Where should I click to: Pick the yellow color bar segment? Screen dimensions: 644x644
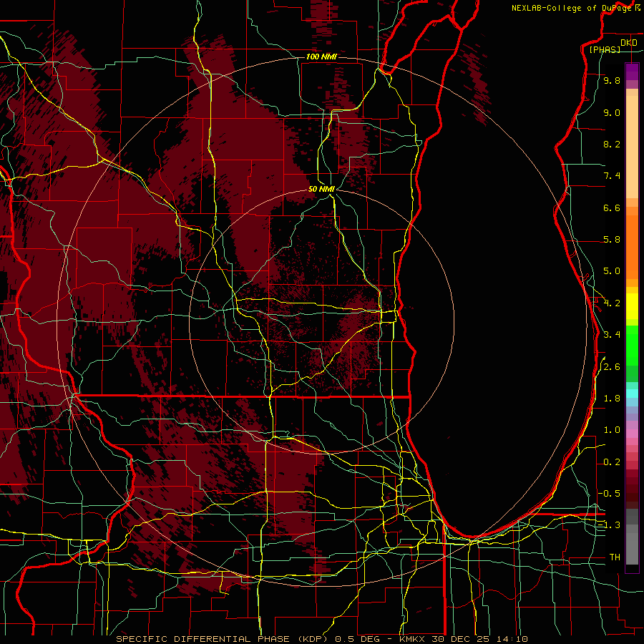point(632,306)
